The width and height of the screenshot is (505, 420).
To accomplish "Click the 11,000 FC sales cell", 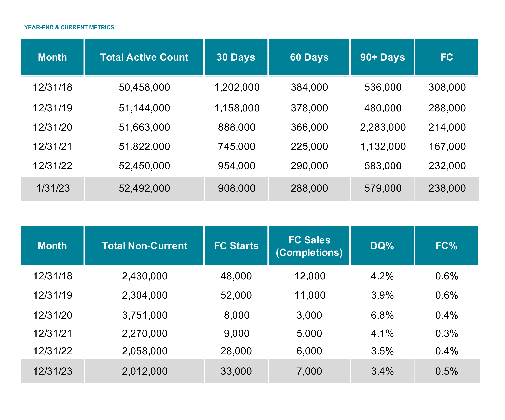I will coord(310,295).
